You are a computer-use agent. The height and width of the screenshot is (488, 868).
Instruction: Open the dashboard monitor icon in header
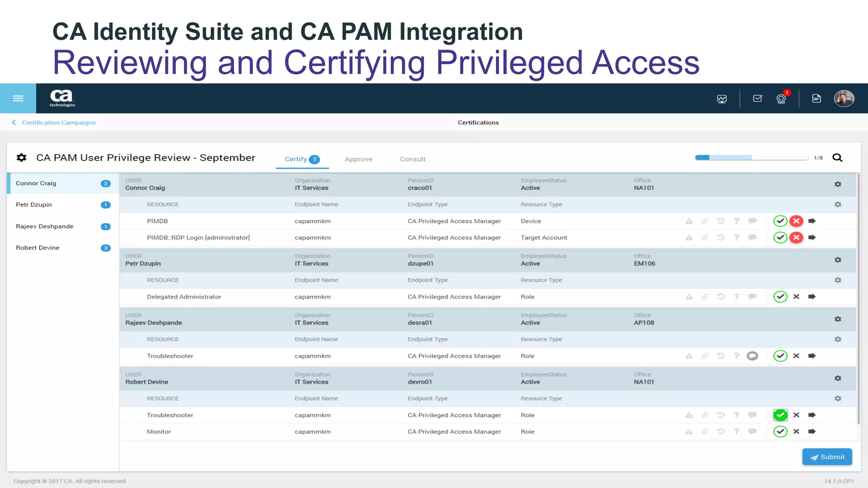722,99
